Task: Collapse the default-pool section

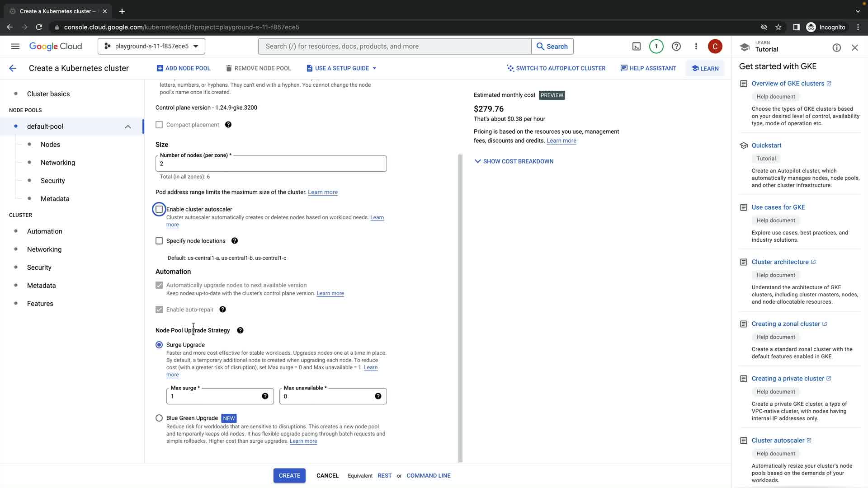Action: [x=128, y=127]
